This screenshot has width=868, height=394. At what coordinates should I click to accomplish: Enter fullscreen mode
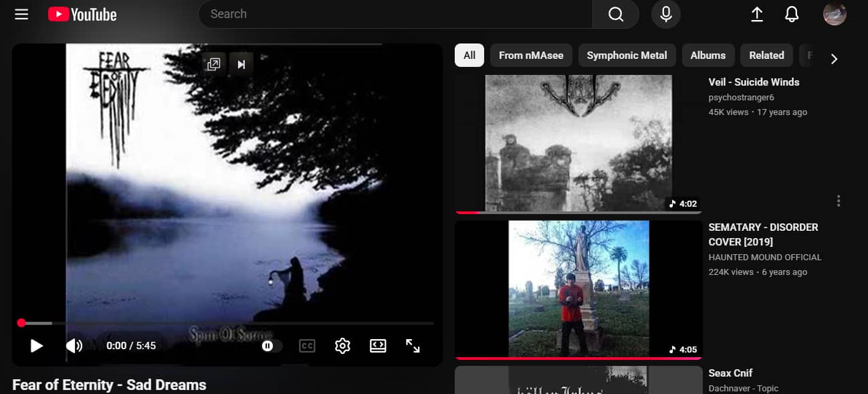(x=413, y=346)
